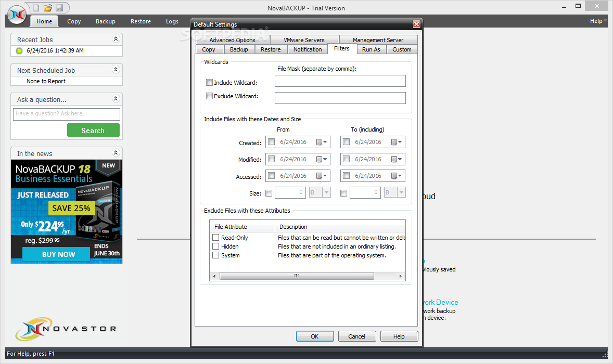
Task: Click the green Search button
Action: tap(93, 131)
